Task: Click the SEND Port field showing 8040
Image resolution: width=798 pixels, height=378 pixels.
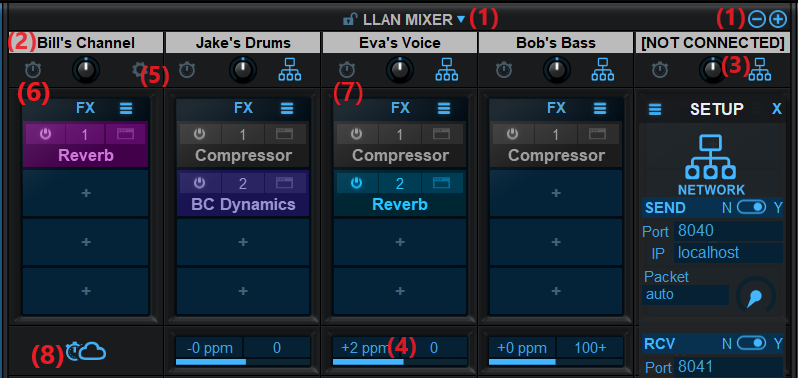Action: tap(728, 231)
